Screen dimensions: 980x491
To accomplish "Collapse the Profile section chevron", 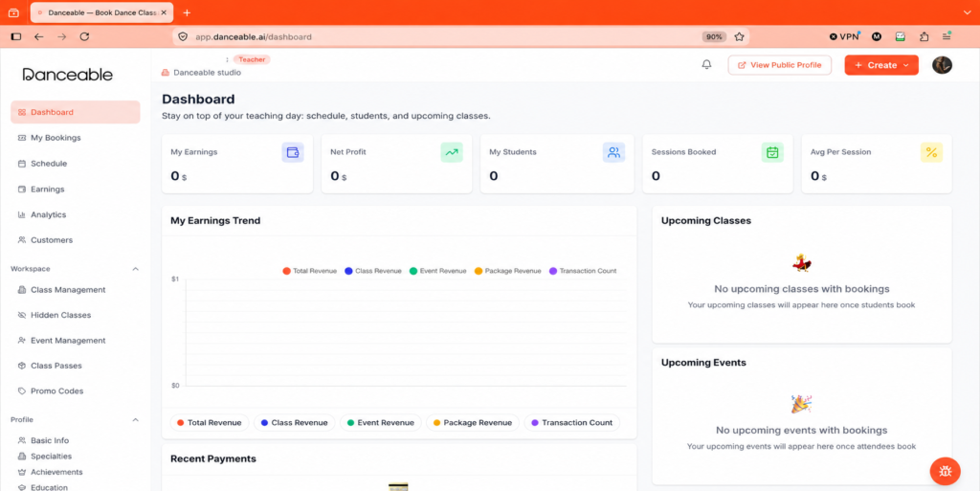I will click(136, 420).
